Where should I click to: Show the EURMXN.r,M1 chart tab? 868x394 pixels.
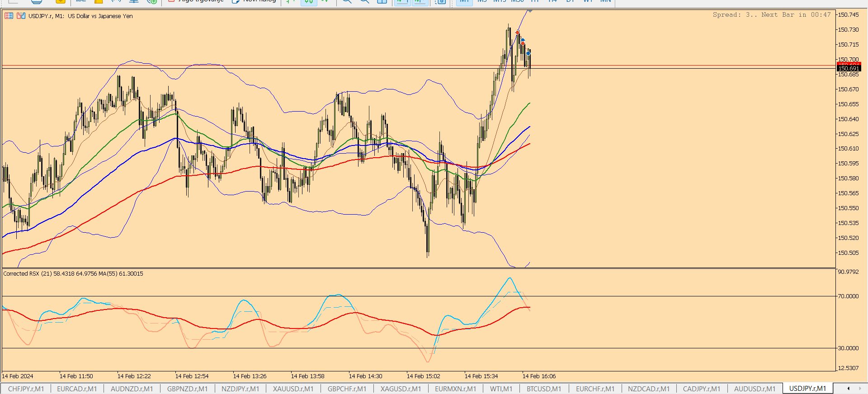456,389
